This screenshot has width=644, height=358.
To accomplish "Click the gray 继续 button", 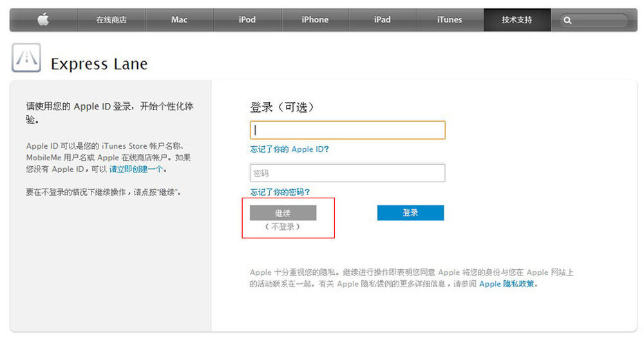I will tap(283, 212).
